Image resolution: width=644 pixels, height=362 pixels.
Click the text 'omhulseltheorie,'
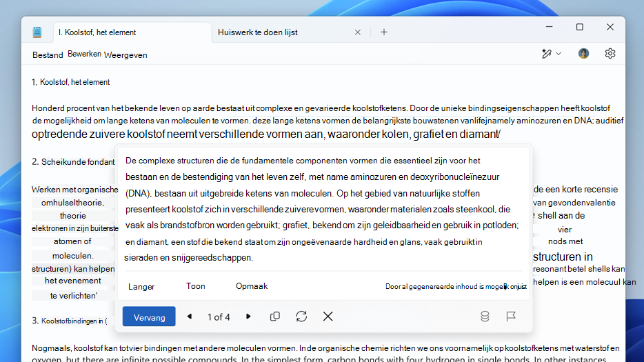(72, 203)
